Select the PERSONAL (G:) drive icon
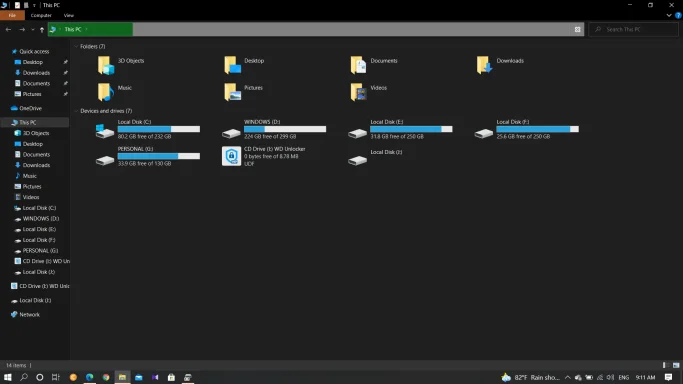The image size is (683, 384). point(105,160)
